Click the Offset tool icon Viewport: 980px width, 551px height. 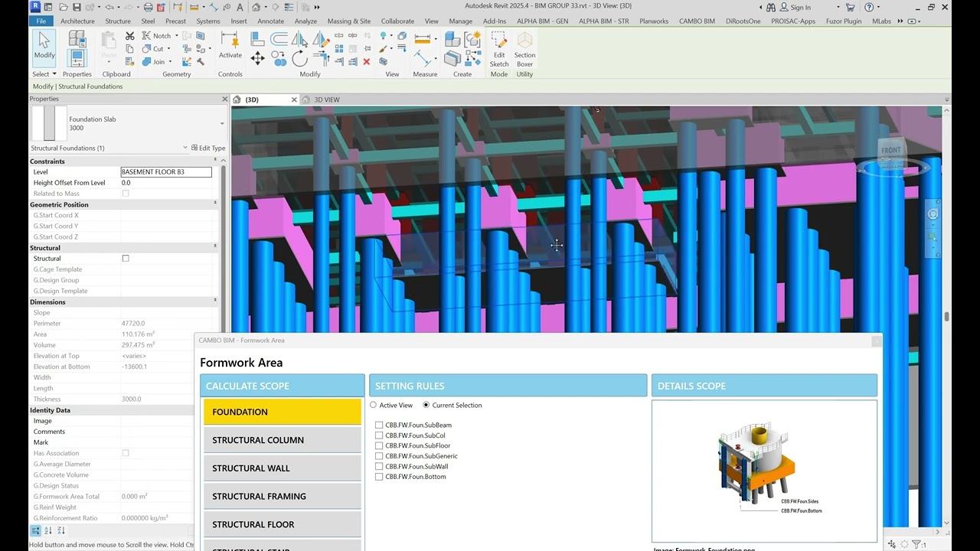tap(278, 39)
